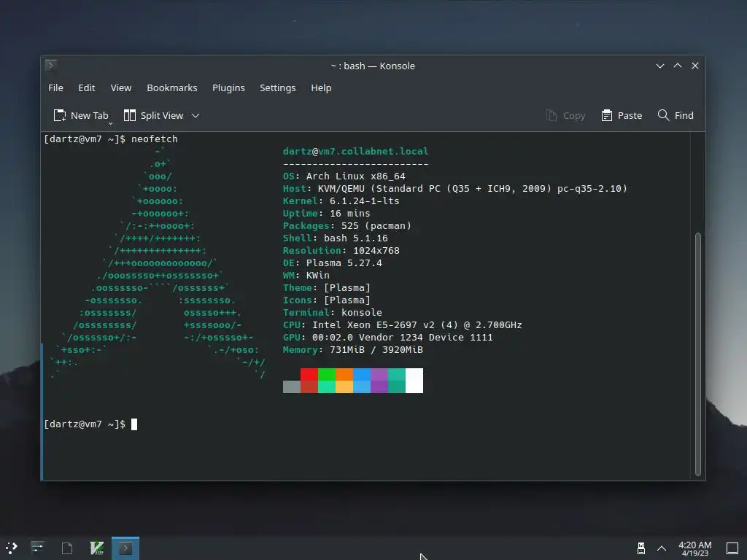Image resolution: width=747 pixels, height=560 pixels.
Task: Click the white color block in neofetch output
Action: (x=414, y=381)
